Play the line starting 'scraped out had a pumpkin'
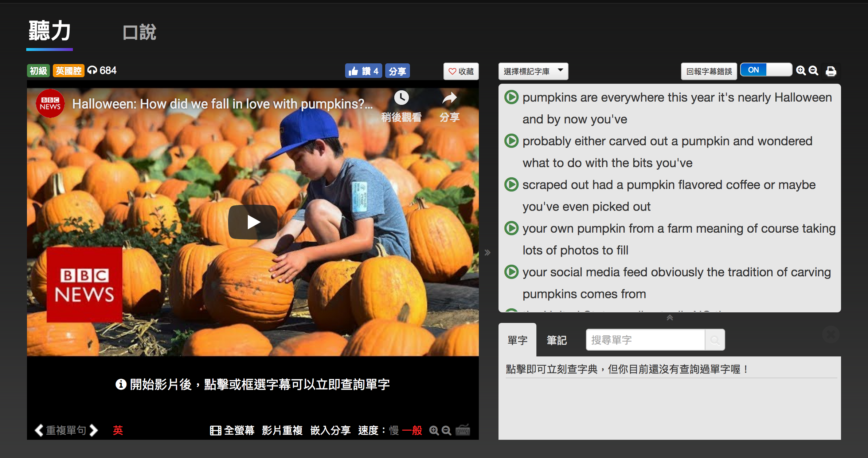 point(511,185)
